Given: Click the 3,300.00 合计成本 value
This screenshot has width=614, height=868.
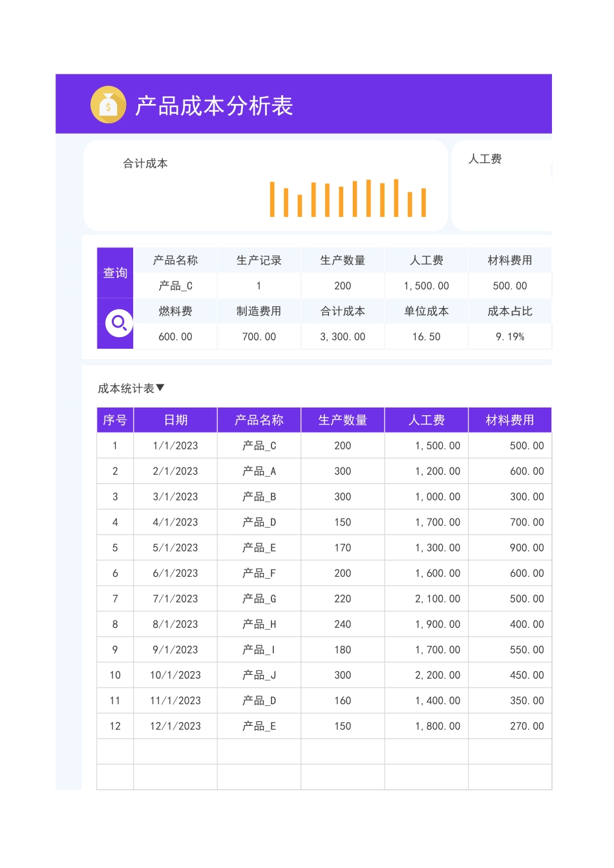Looking at the screenshot, I should 342,336.
